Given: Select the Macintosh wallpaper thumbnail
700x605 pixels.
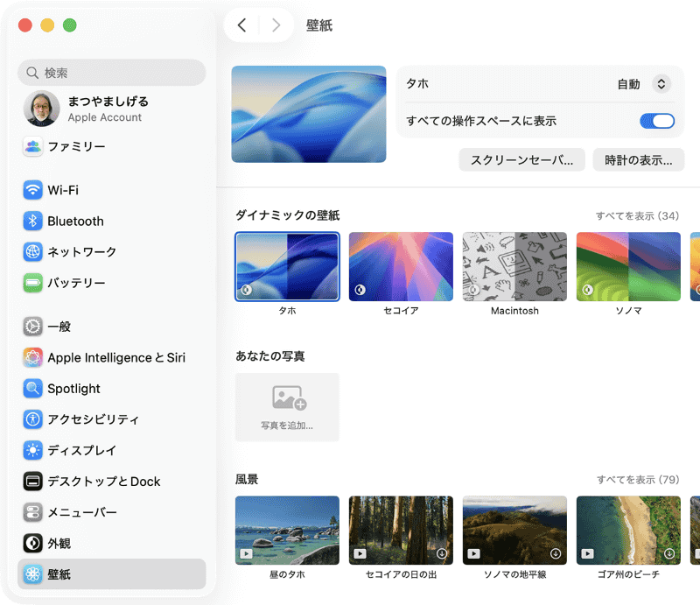Looking at the screenshot, I should (x=514, y=266).
